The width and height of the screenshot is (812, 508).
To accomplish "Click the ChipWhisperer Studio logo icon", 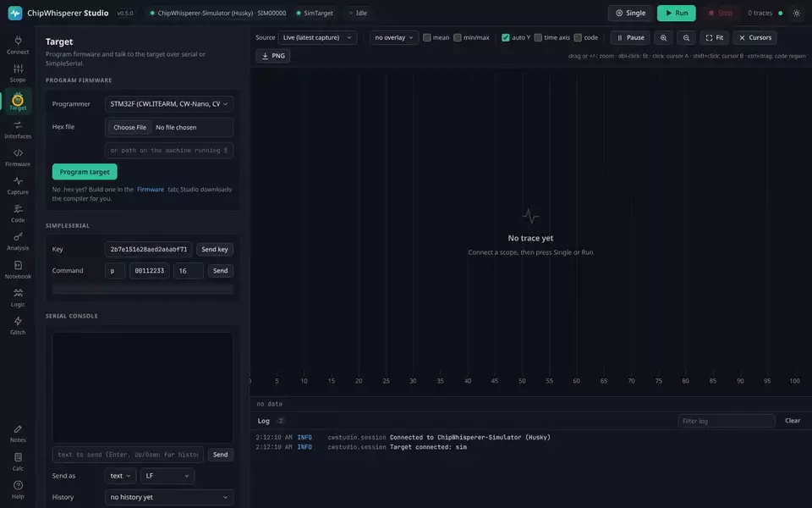I will (15, 13).
